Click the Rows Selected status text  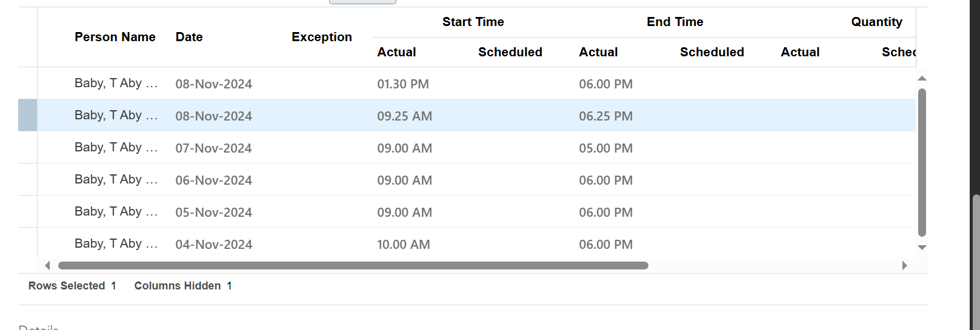[x=72, y=286]
